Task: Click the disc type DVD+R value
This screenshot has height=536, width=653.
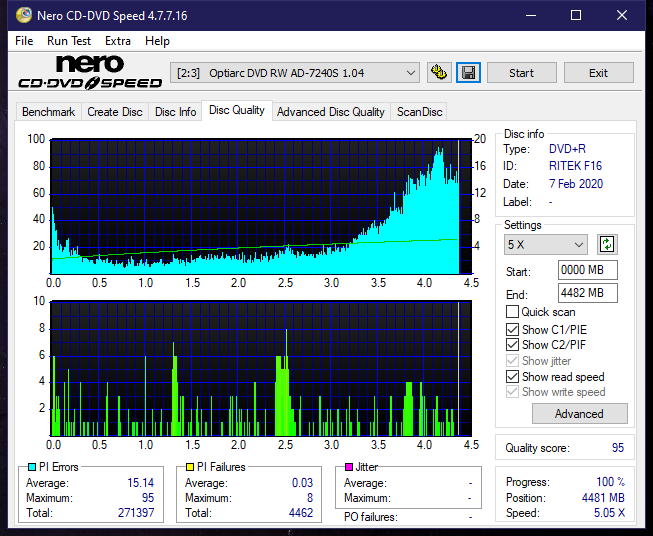Action: [567, 149]
